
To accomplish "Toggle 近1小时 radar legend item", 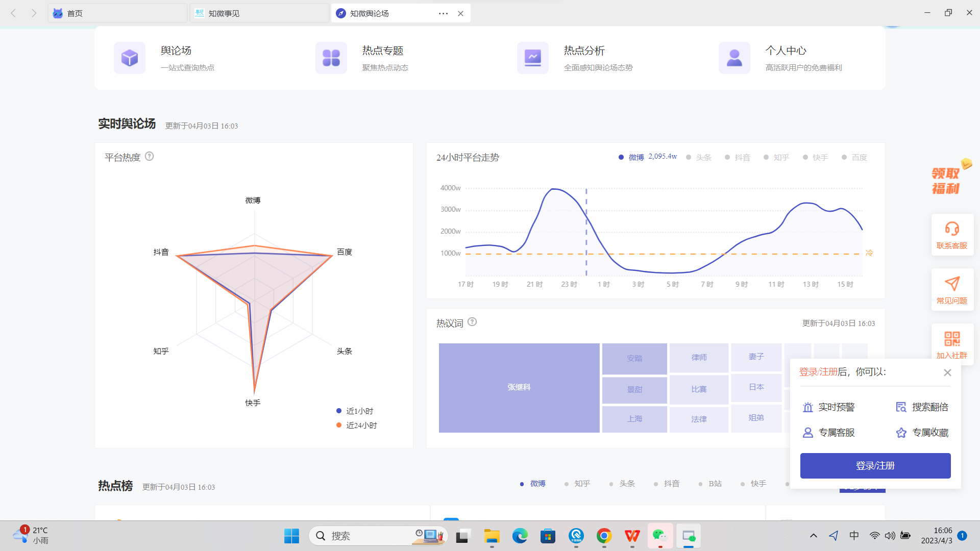I will point(355,411).
